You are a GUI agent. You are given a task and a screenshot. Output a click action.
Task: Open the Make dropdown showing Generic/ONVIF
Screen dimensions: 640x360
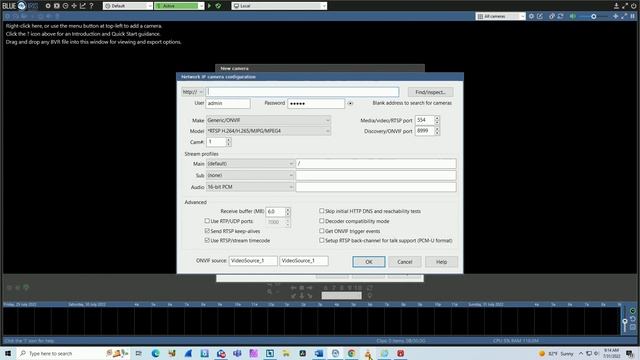click(x=268, y=120)
